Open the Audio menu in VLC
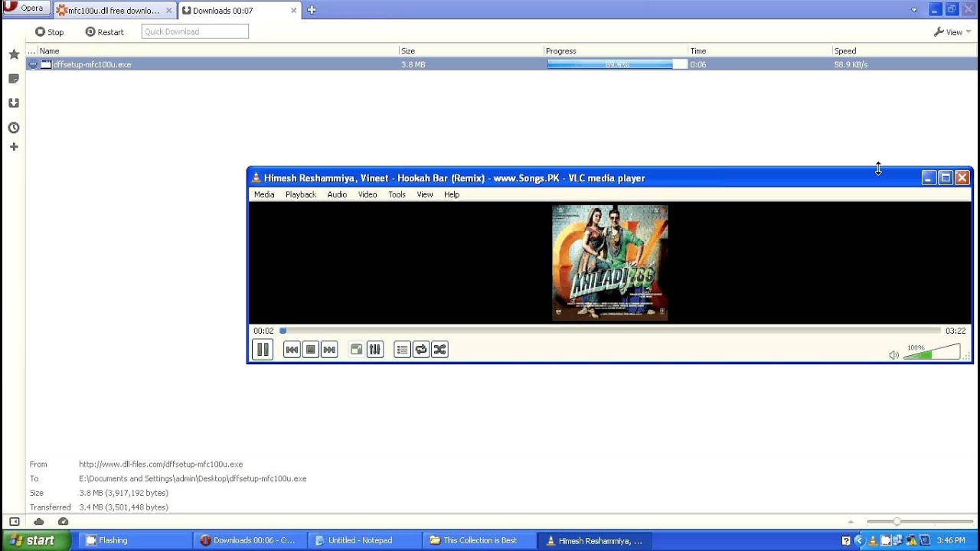This screenshot has width=980, height=551. (x=337, y=194)
